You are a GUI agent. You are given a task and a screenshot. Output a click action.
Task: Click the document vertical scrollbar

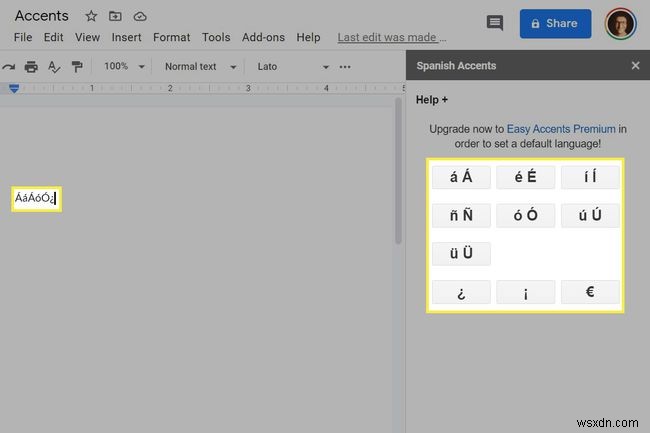[398, 171]
